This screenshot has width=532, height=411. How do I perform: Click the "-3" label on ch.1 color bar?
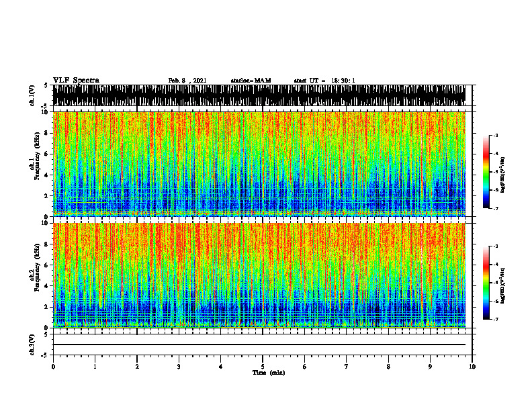(x=496, y=135)
